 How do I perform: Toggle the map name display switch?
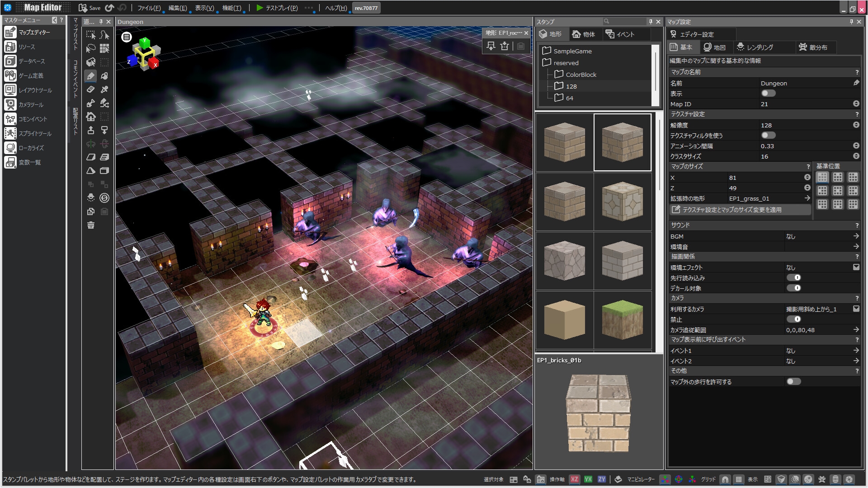768,94
